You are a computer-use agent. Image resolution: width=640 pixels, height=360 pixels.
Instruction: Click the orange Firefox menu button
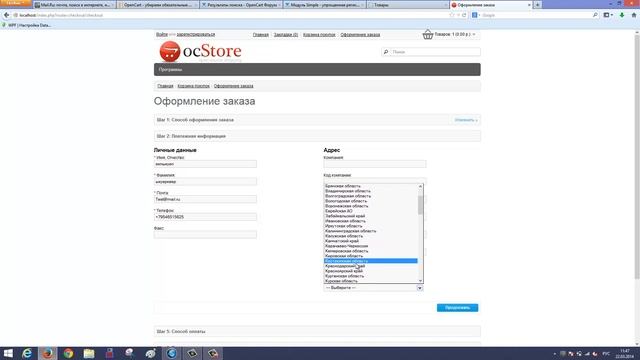click(x=16, y=3)
